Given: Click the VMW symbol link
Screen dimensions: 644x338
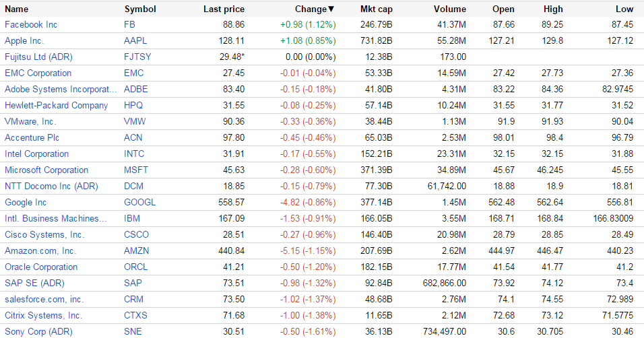Looking at the screenshot, I should (x=135, y=121).
